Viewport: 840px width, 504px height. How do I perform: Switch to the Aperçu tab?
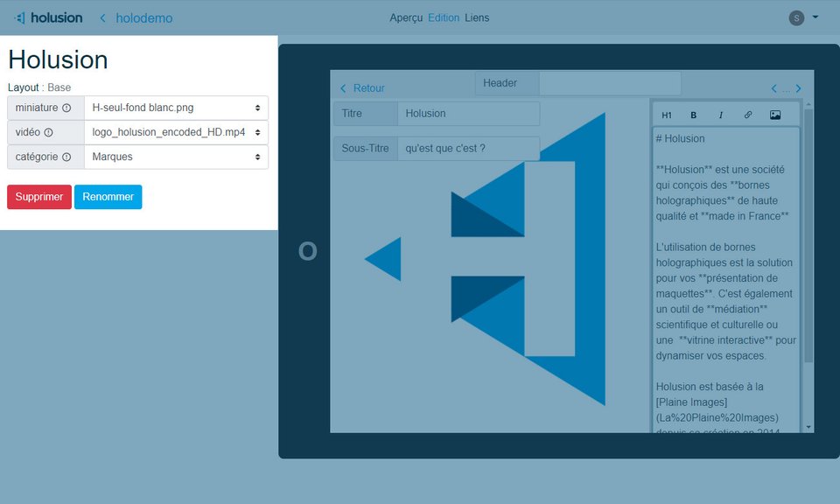click(x=406, y=17)
